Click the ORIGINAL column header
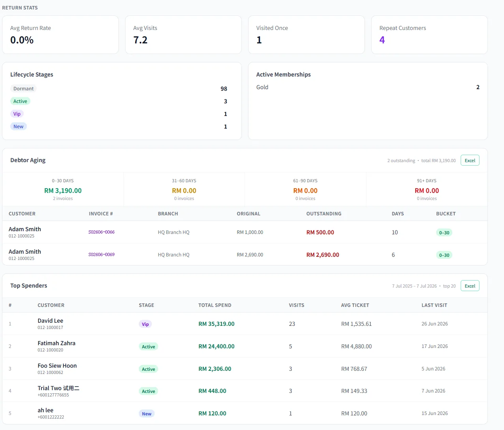The image size is (504, 430). 248,214
